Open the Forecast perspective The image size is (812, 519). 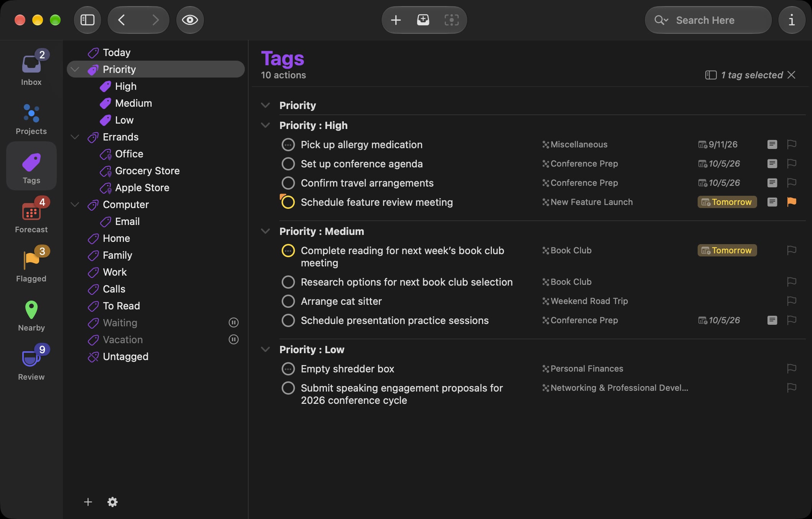click(x=31, y=215)
